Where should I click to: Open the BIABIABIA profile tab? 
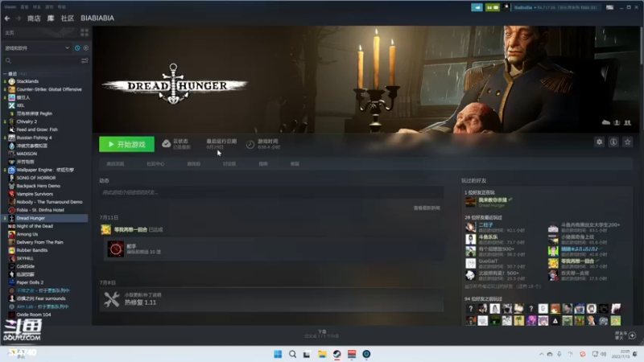97,18
